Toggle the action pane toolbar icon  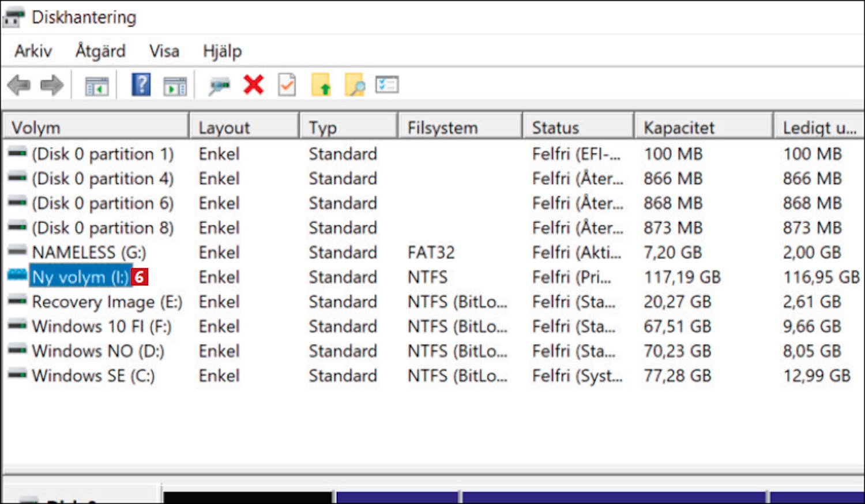pyautogui.click(x=175, y=86)
